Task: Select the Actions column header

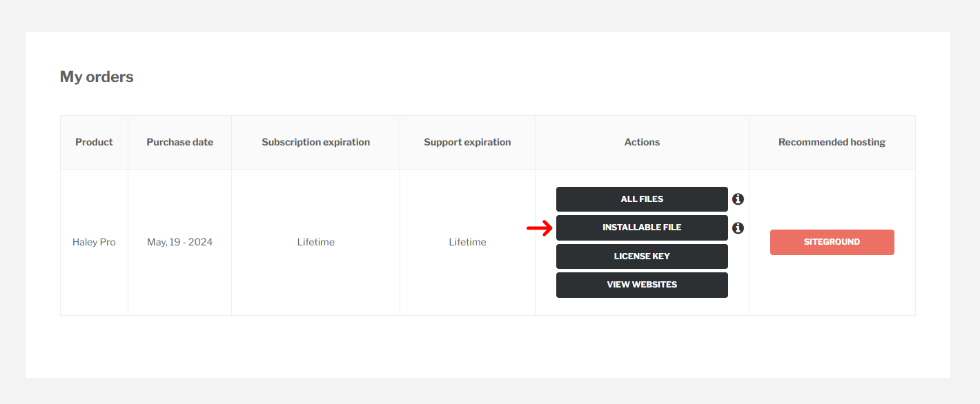Action: (x=642, y=142)
